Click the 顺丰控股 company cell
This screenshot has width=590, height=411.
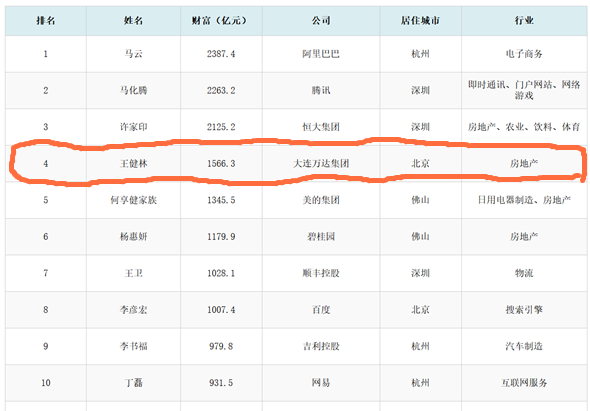tap(321, 273)
